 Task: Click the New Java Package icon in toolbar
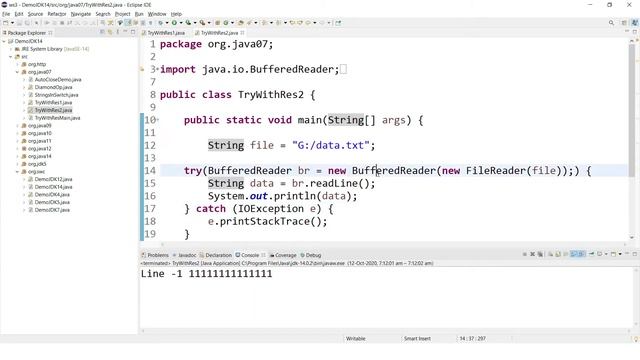click(218, 23)
